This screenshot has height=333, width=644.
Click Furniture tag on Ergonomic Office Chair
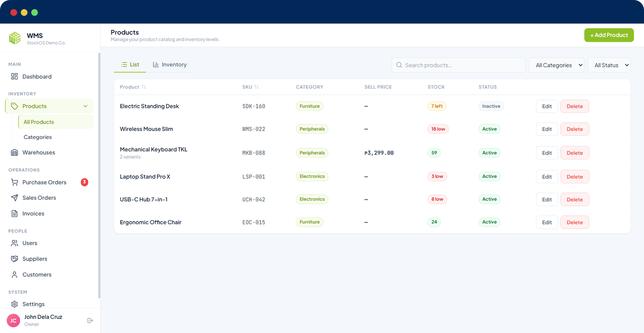click(x=310, y=222)
